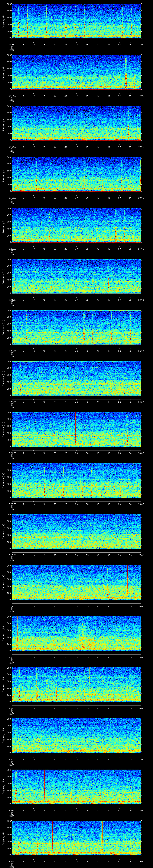This screenshot has height=868, width=153.
Task: Select the '21:00' end time label
Action: [x=141, y=249]
